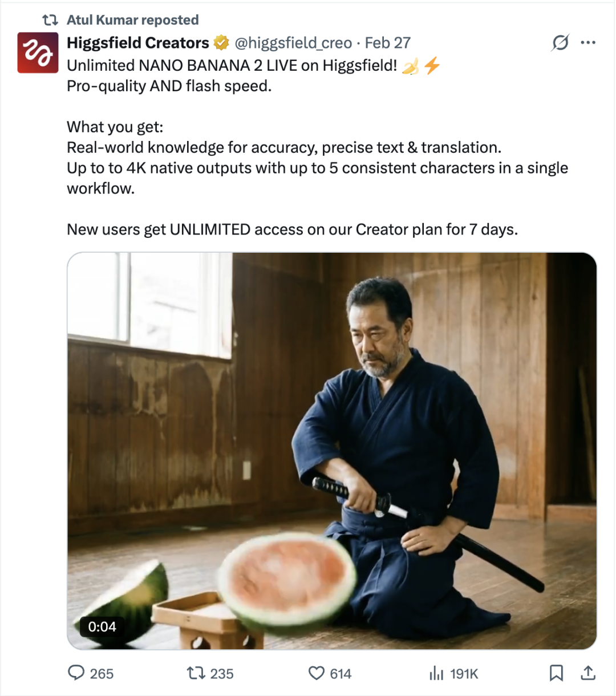Click the small repost icon beside Atul Kumar
616x696 pixels.
pos(51,20)
